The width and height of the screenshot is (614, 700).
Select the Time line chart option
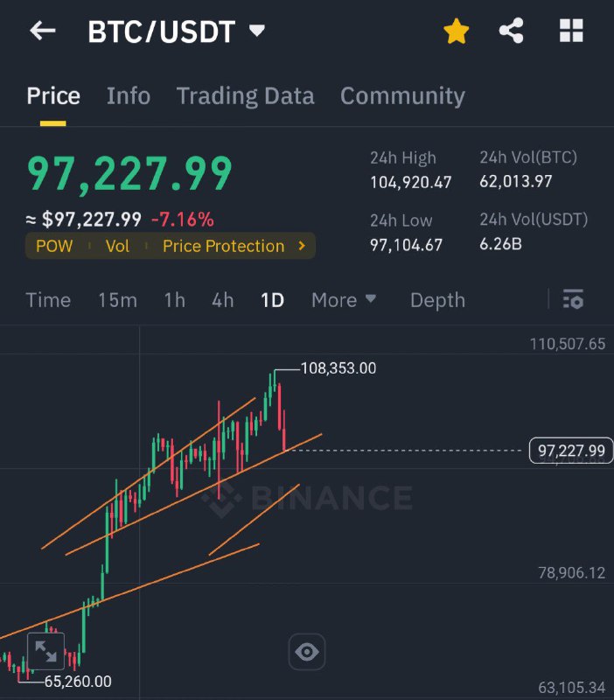point(48,300)
